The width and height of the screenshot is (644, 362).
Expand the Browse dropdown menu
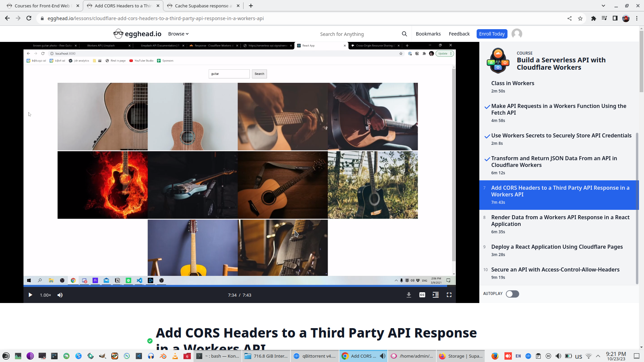pos(178,34)
